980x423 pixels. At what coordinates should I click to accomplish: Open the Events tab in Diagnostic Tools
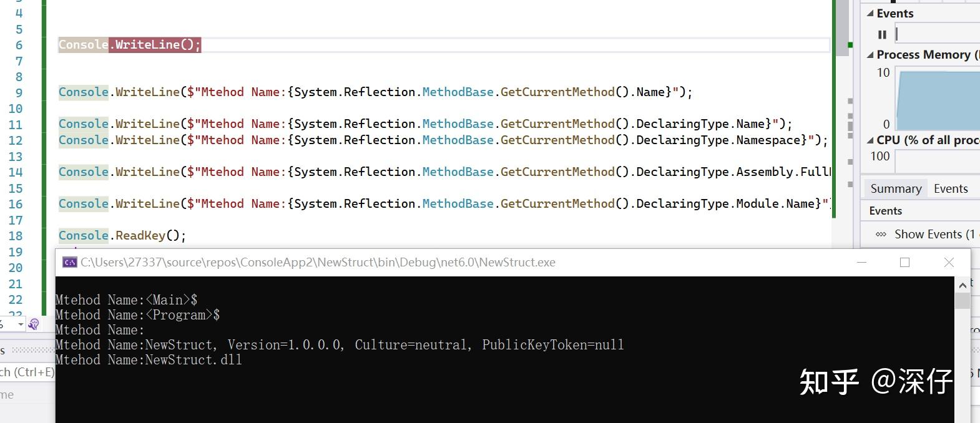tap(951, 189)
